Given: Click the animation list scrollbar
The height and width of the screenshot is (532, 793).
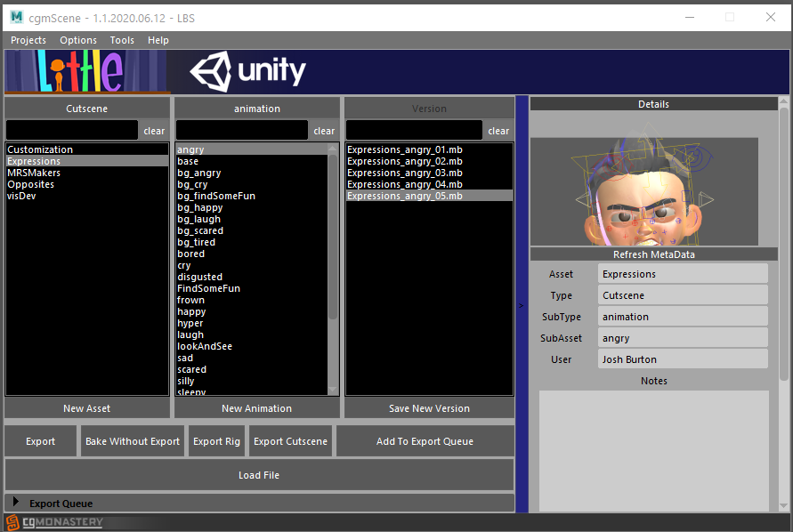Looking at the screenshot, I should click(332, 236).
